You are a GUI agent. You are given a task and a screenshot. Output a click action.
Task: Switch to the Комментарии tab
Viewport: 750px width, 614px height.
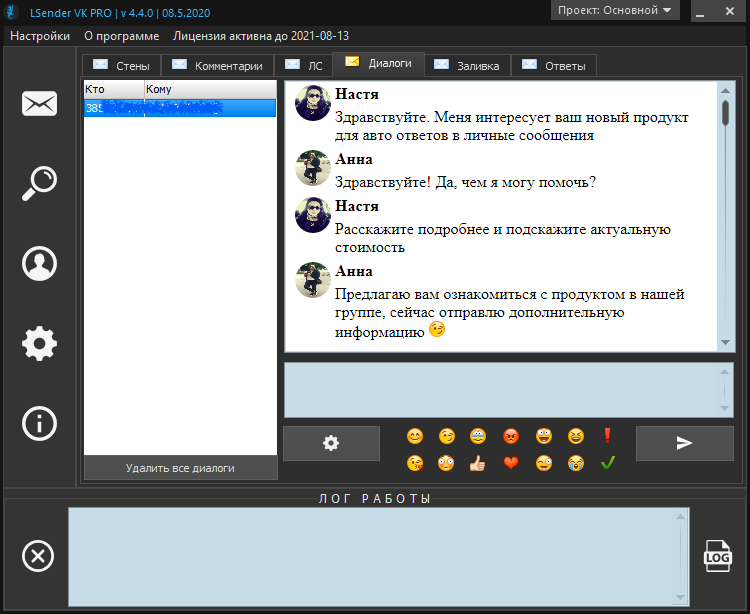(x=218, y=66)
